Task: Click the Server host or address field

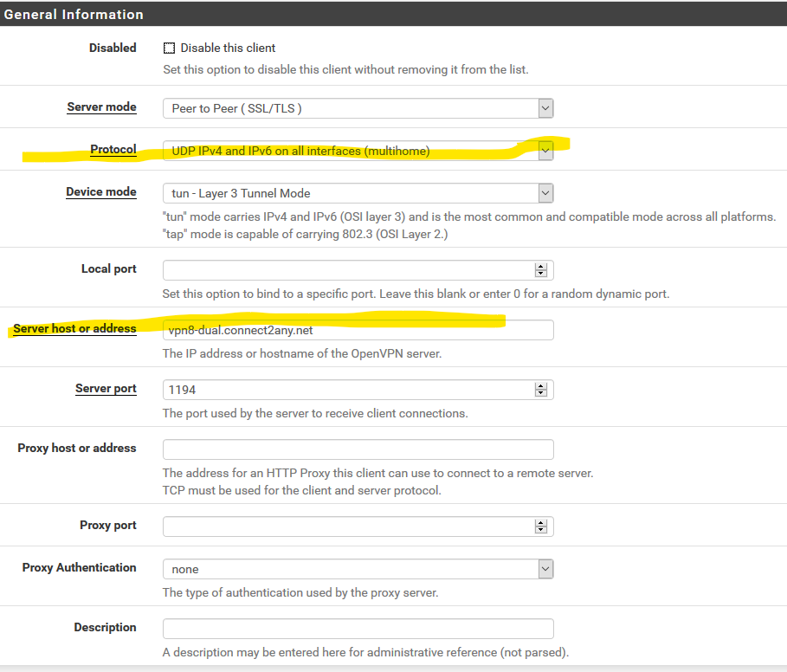Action: [358, 330]
